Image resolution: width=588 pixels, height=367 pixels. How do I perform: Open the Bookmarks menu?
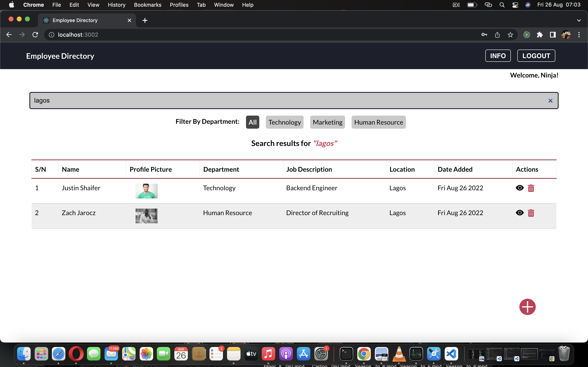click(147, 5)
